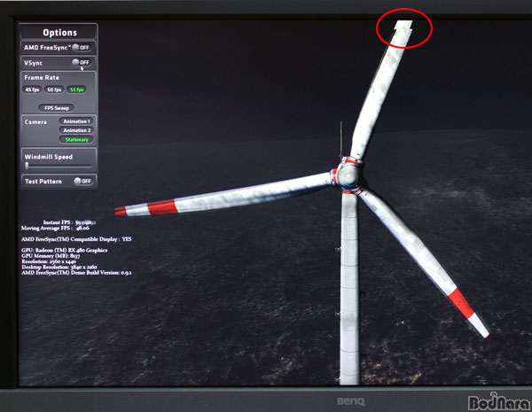Click the Instant FPS readout line
Screen dimensions: 532x412
point(69,222)
